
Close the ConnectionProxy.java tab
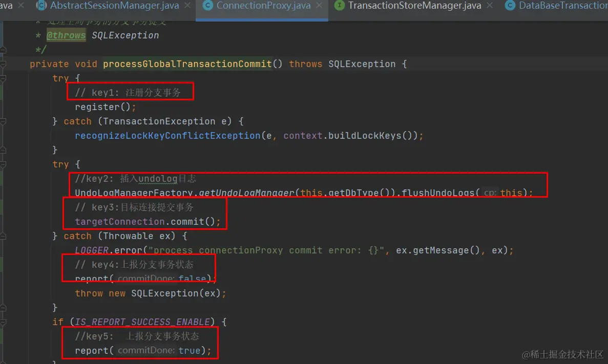point(319,6)
